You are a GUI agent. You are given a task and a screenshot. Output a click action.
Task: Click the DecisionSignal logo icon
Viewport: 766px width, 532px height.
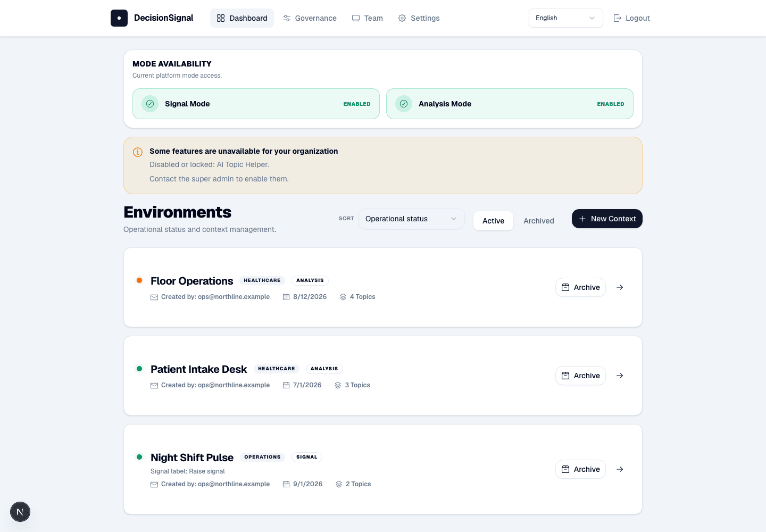119,18
